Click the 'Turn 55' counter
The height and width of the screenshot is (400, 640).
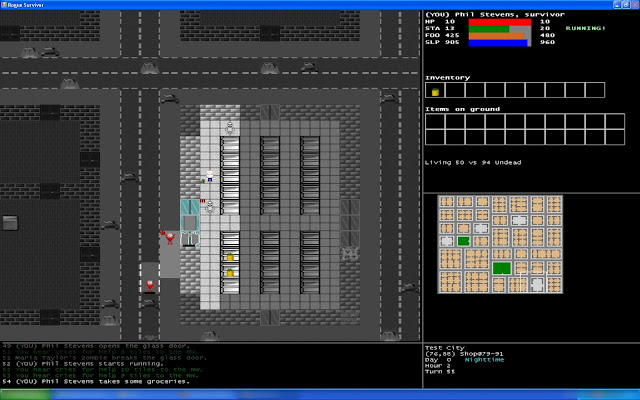[x=440, y=371]
